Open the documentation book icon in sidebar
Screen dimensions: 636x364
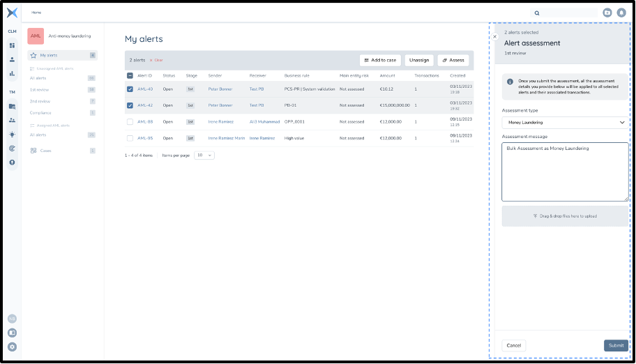pos(12,333)
